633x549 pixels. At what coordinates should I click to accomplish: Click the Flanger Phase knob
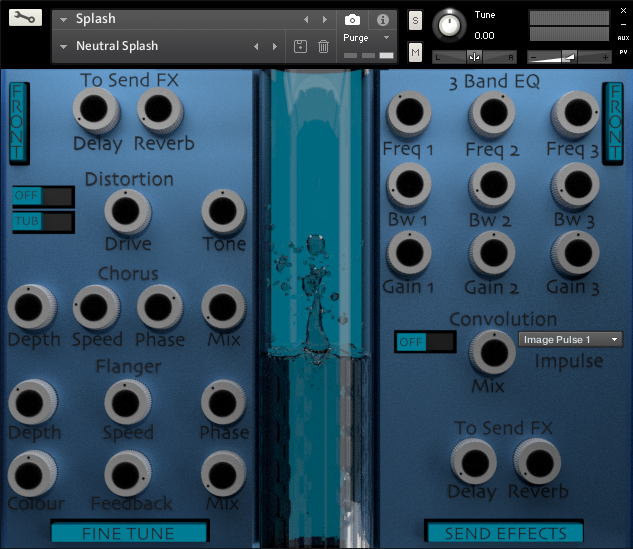223,402
